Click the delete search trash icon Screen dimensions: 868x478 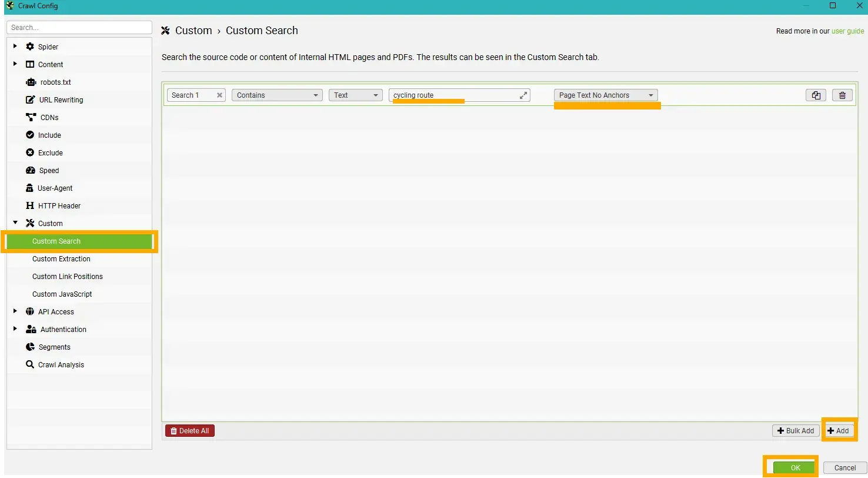pos(842,95)
